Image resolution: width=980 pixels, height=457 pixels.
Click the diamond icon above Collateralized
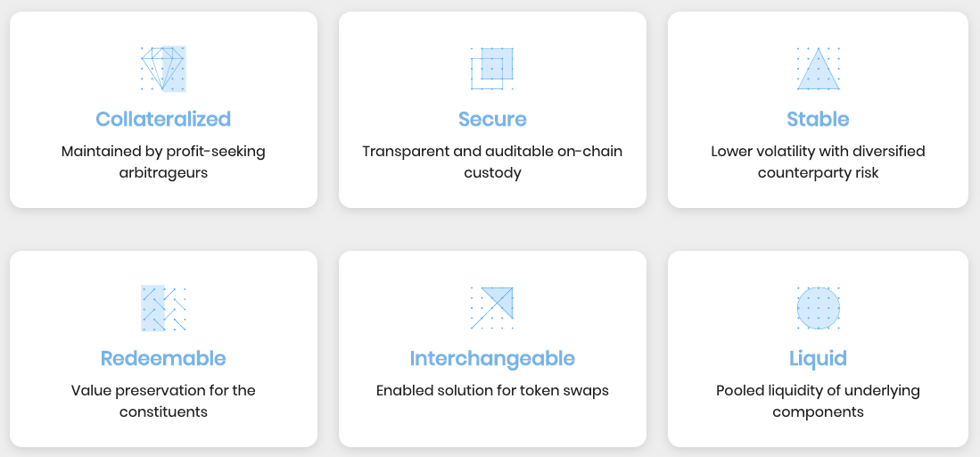(163, 69)
